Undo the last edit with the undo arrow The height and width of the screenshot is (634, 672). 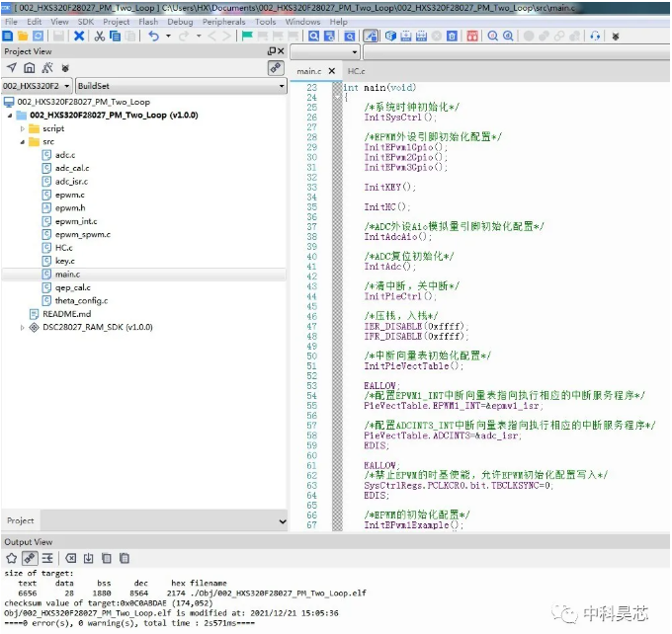[x=153, y=36]
